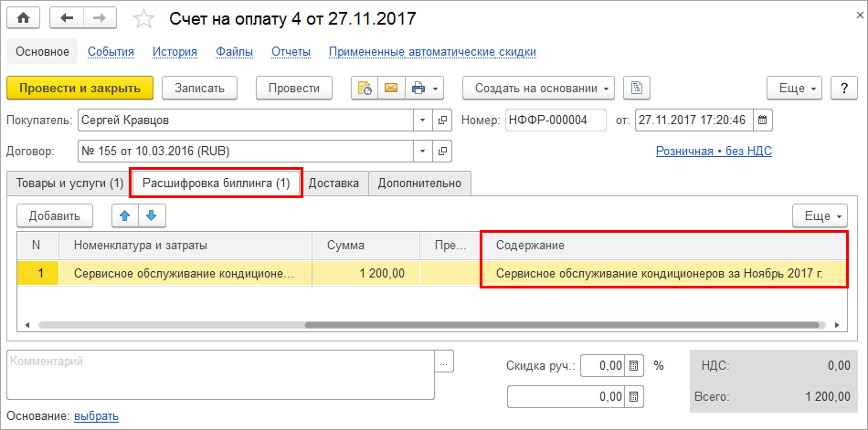Image resolution: width=868 pixels, height=430 pixels.
Task: Open the Отчеты section
Action: point(291,52)
